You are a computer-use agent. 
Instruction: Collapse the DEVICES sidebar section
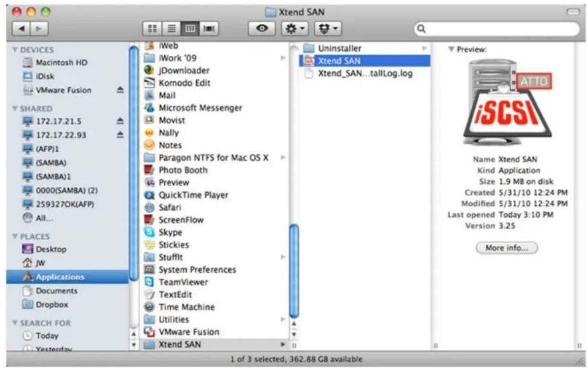click(15, 49)
